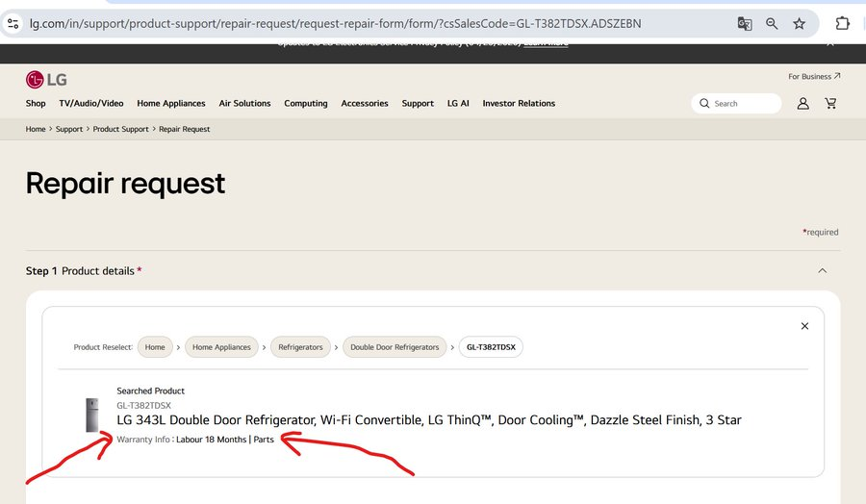Click the Learn more link in banner
The height and width of the screenshot is (504, 866).
[546, 43]
